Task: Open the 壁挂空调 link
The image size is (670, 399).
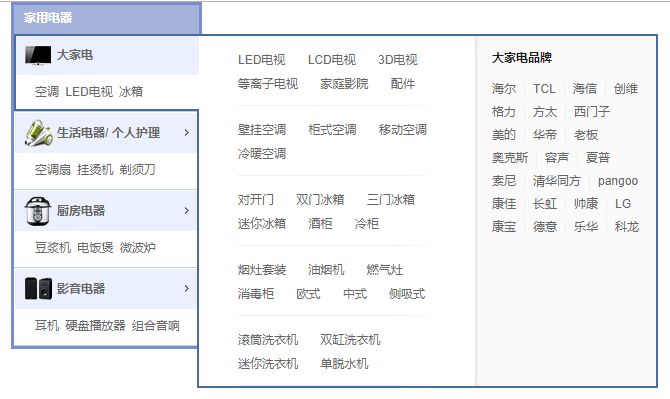Action: click(262, 130)
